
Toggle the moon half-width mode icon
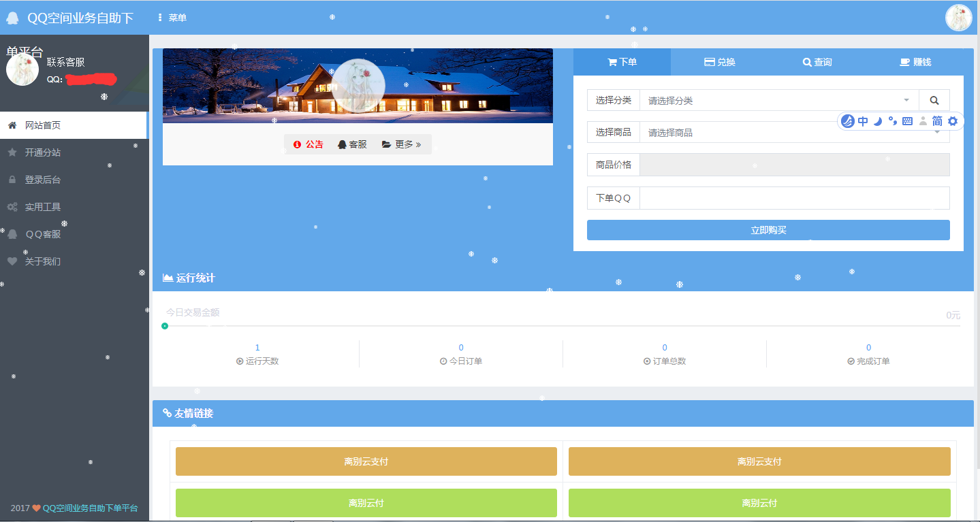point(878,121)
